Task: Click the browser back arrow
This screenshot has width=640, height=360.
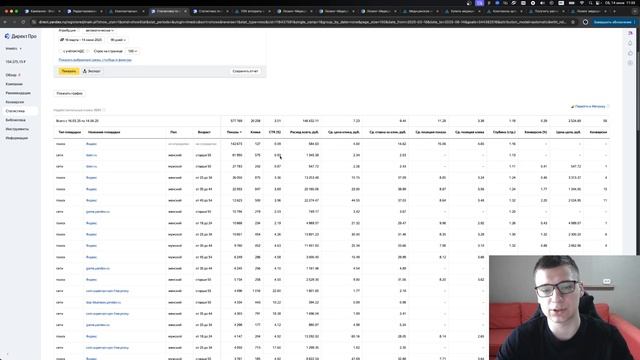Action: pyautogui.click(x=5, y=22)
